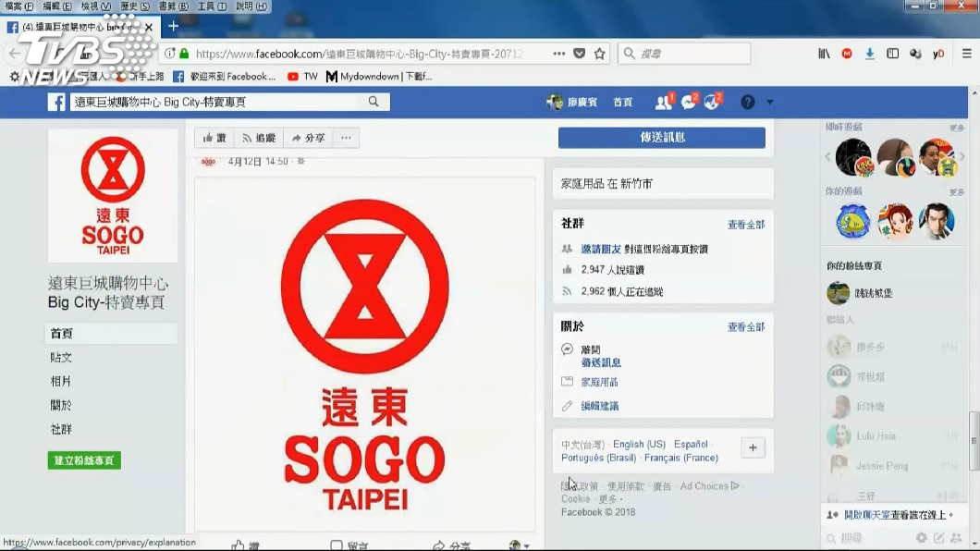Click the 分享 share button
The image size is (980, 551).
(308, 138)
